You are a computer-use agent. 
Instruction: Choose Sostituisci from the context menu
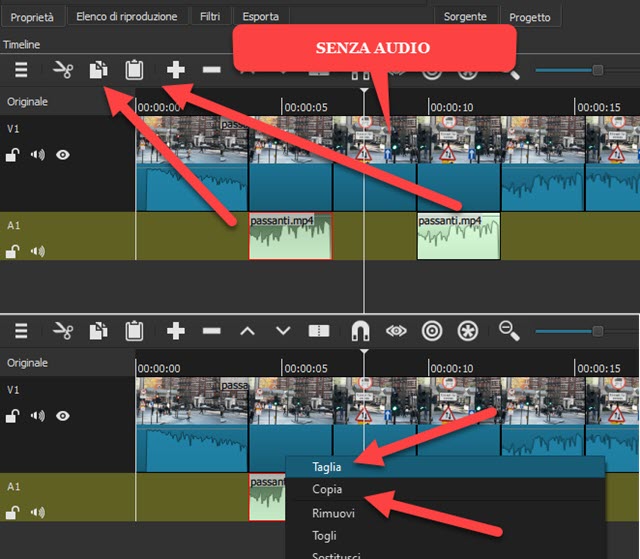point(445,554)
